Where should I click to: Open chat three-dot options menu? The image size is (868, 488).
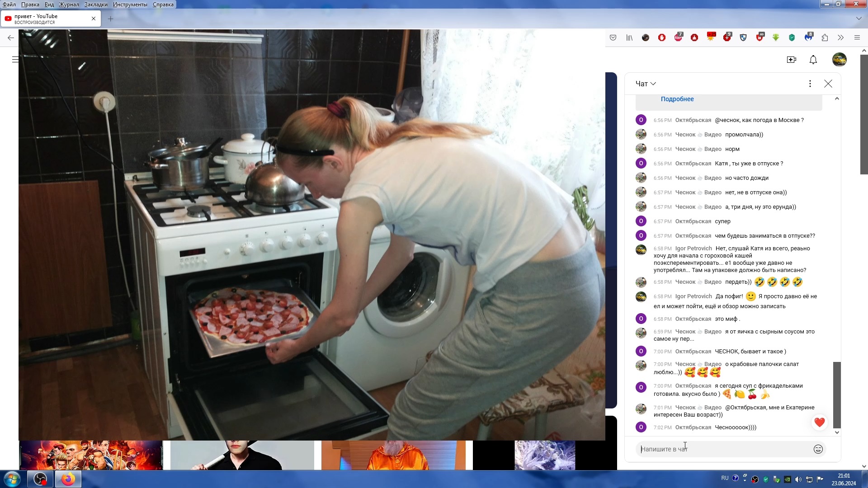(810, 84)
